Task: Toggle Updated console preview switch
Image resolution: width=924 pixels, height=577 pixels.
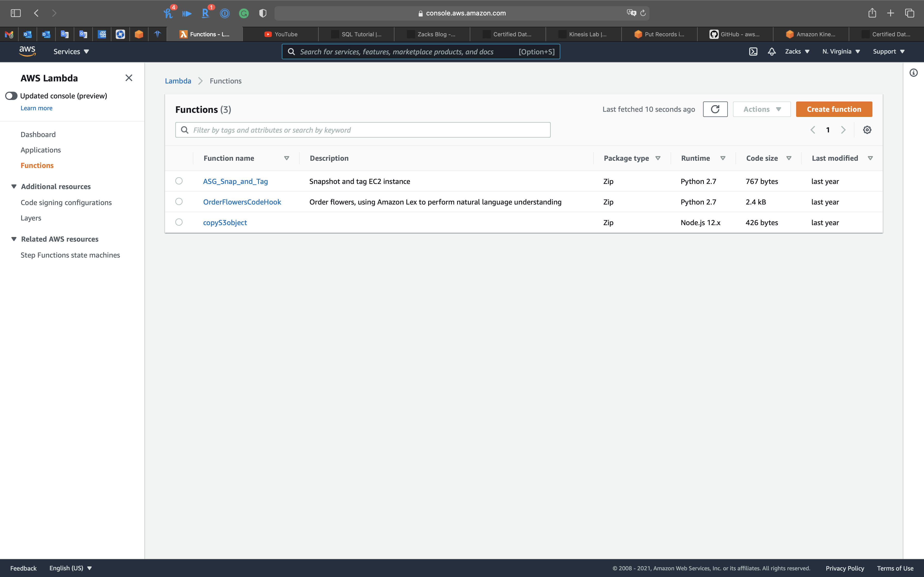Action: point(11,96)
